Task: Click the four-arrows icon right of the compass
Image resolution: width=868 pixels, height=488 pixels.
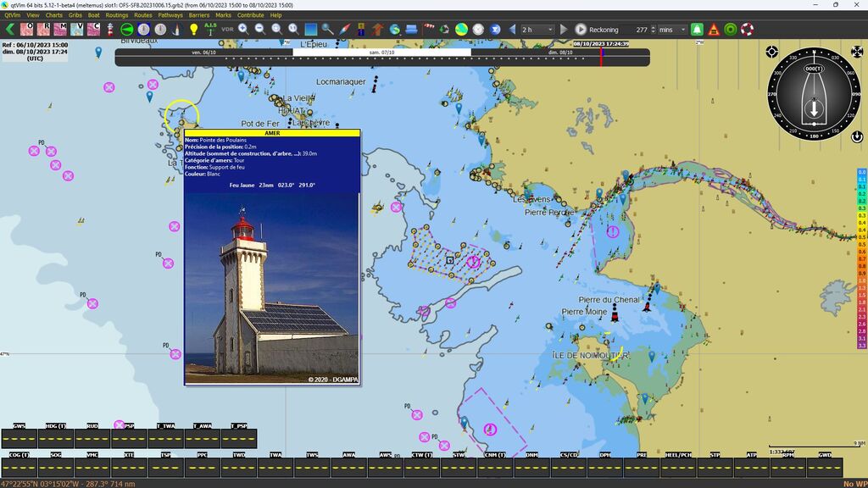Action: click(x=856, y=52)
